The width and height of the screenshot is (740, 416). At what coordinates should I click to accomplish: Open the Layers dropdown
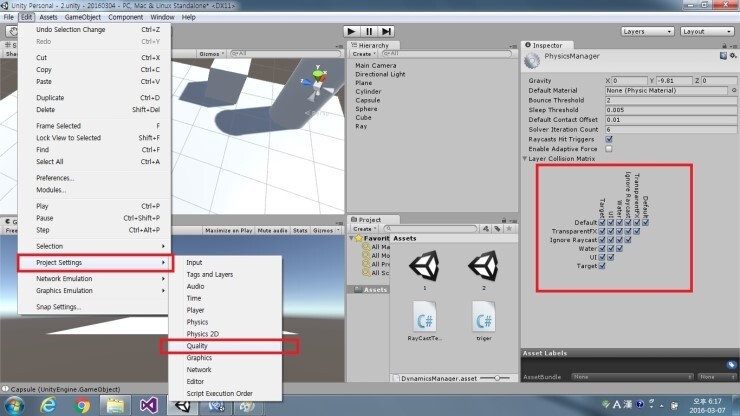click(x=647, y=31)
